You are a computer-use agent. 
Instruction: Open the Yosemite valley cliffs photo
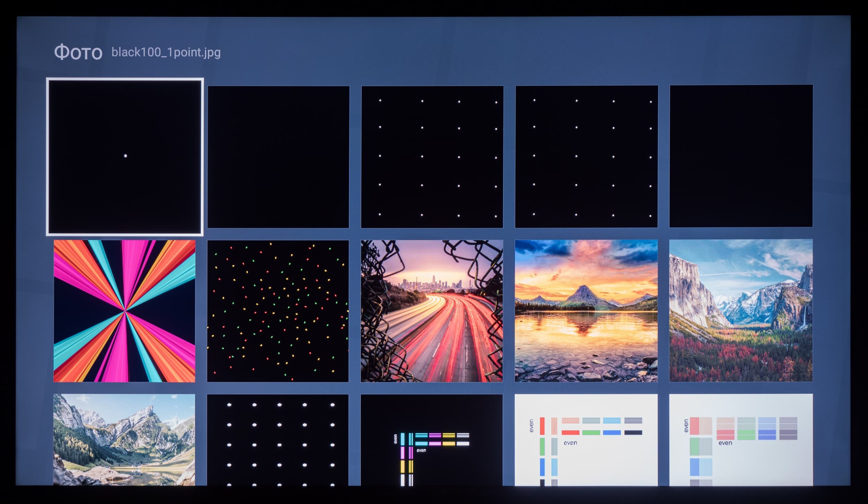pos(741,311)
